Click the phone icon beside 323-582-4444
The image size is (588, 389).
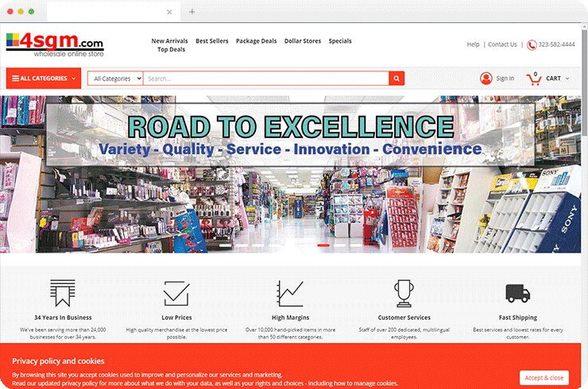tap(532, 44)
